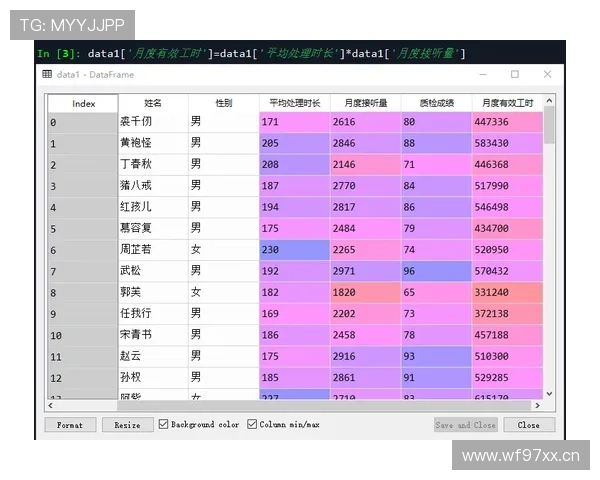Image resolution: width=600 pixels, height=480 pixels.
Task: Click the Save and Close button
Action: click(x=466, y=425)
